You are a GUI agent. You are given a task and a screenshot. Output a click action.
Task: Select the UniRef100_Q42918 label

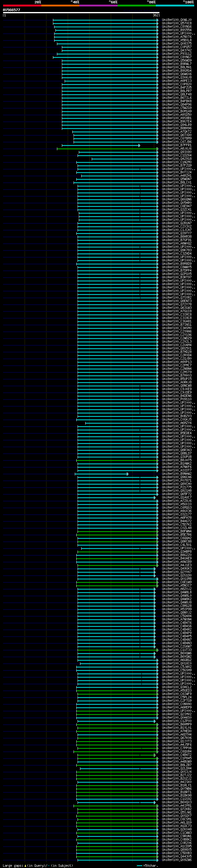177,159
